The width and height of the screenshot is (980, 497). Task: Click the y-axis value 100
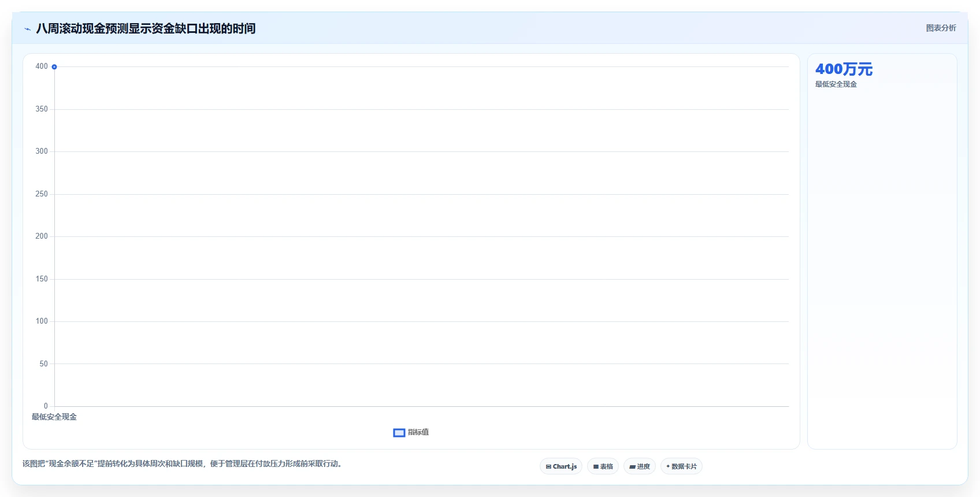42,321
